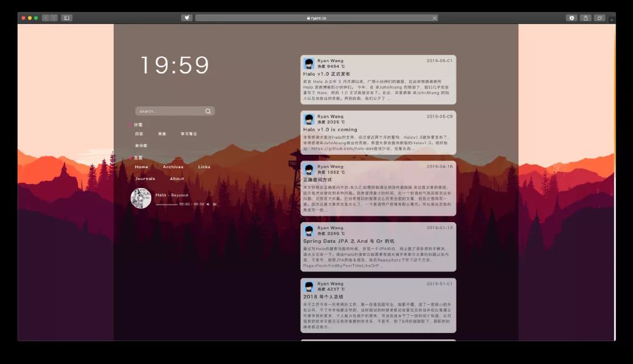The width and height of the screenshot is (633, 364).
Task: Click the magnifier search icon
Action: coord(208,111)
